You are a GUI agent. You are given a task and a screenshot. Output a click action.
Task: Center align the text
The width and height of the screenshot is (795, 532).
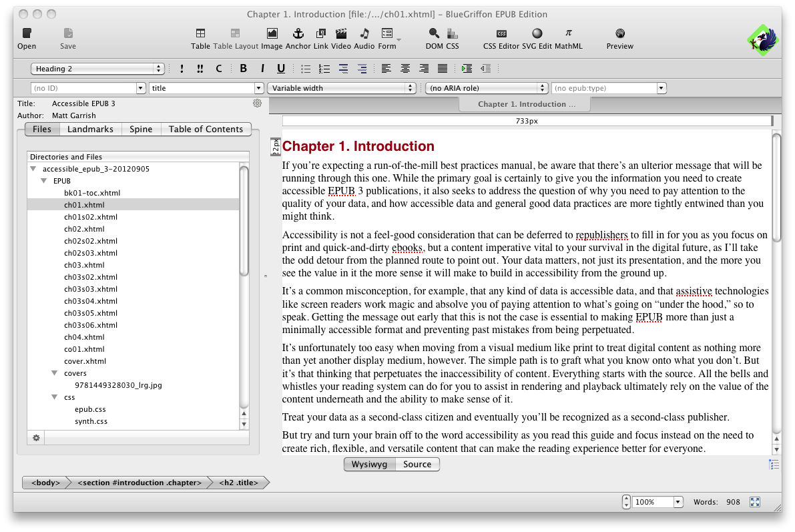(x=405, y=69)
